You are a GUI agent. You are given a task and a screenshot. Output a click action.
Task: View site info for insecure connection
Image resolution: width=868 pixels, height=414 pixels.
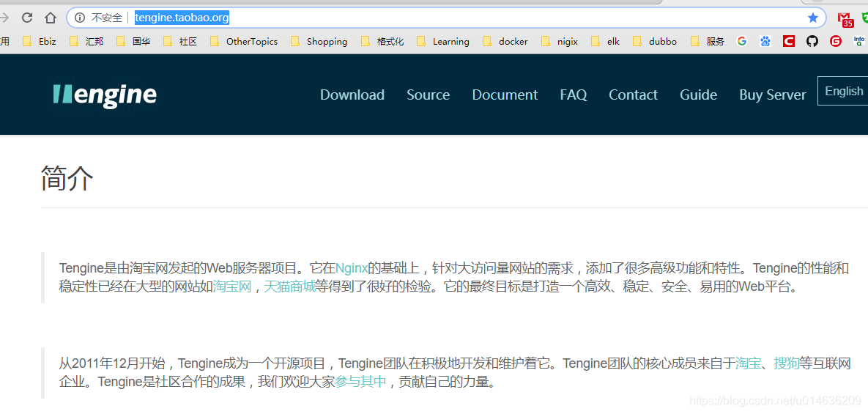coord(80,18)
